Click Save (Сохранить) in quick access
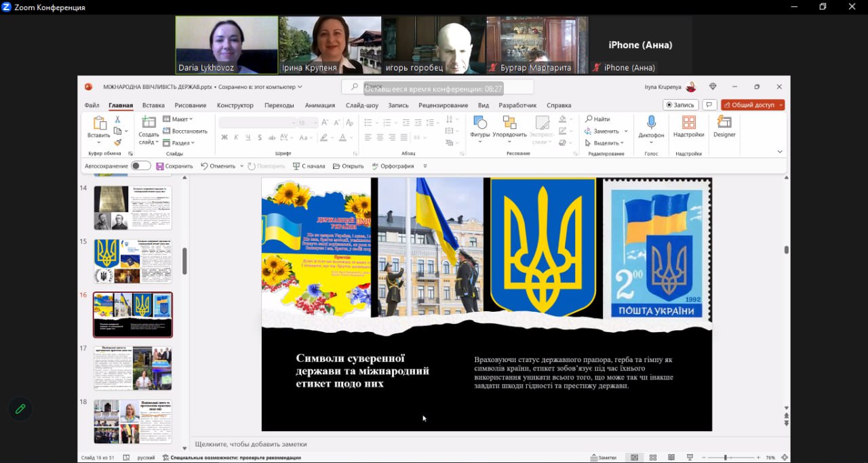This screenshot has height=463, width=868. point(174,166)
